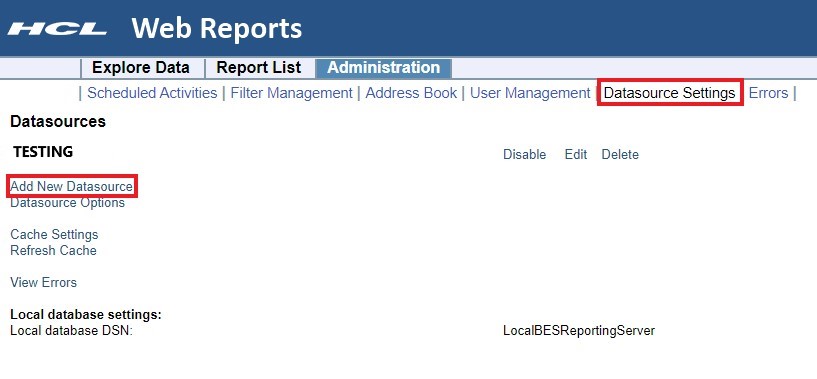
Task: Open View Errors link
Action: click(x=44, y=283)
